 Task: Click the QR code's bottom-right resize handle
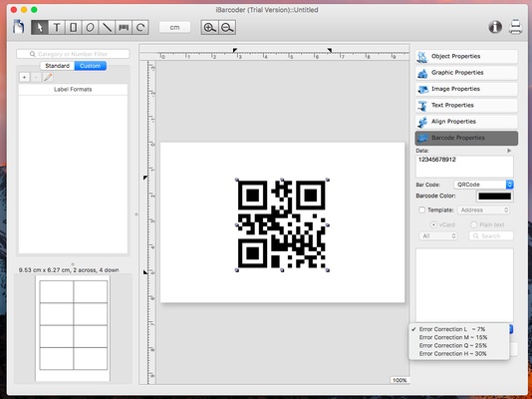coord(328,270)
